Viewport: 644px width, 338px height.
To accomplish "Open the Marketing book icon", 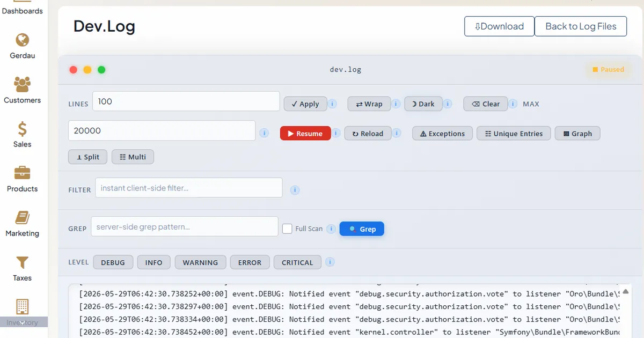I will pos(23,217).
